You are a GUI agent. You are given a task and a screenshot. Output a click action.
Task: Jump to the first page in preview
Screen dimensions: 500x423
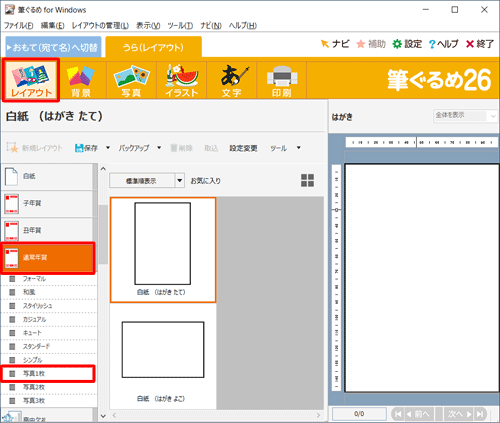click(x=398, y=414)
